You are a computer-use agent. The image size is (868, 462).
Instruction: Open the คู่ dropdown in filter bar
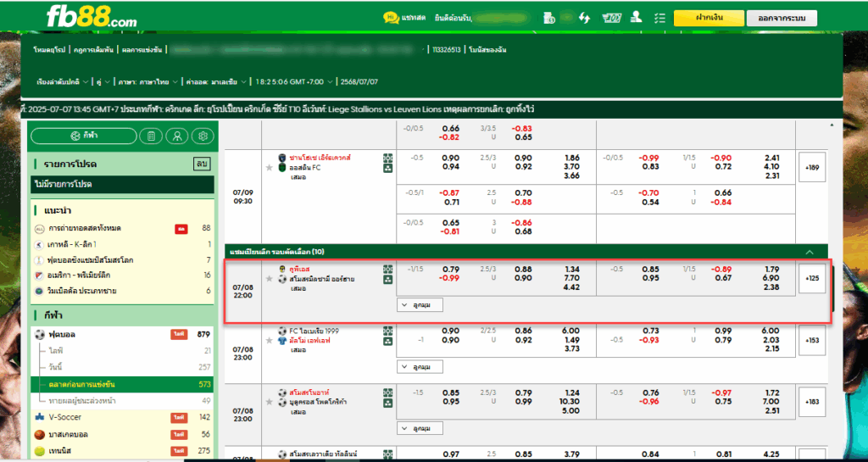(103, 82)
